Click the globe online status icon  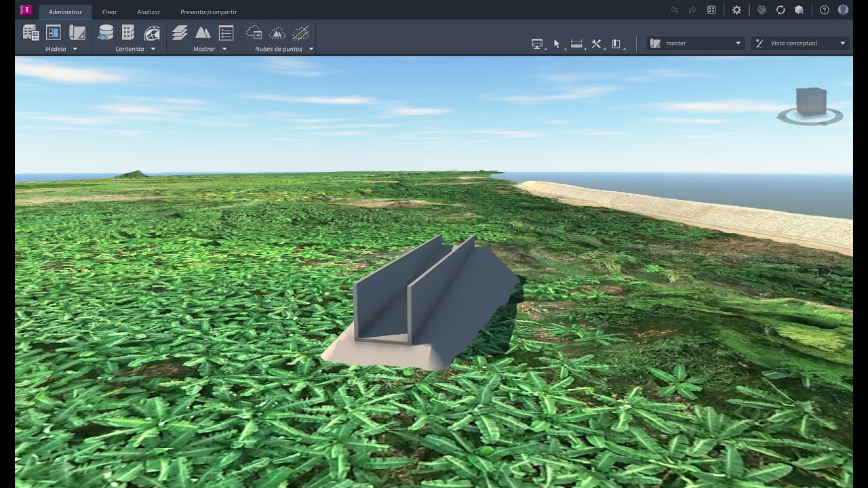762,10
